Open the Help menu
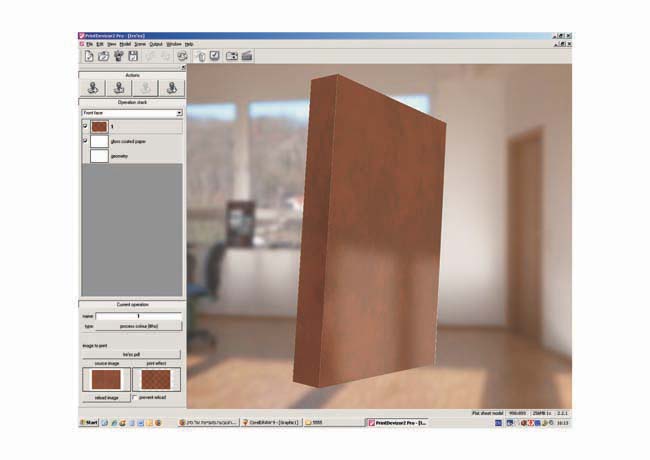The image size is (650, 460). click(189, 44)
